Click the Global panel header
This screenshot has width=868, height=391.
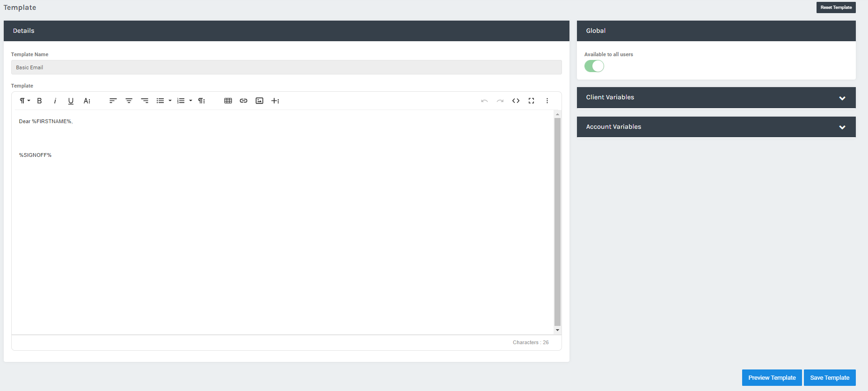point(716,31)
